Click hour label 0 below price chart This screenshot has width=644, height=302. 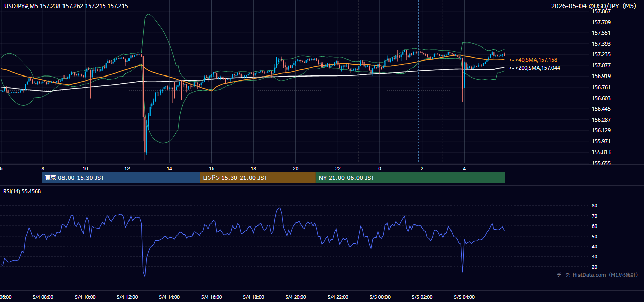point(380,168)
